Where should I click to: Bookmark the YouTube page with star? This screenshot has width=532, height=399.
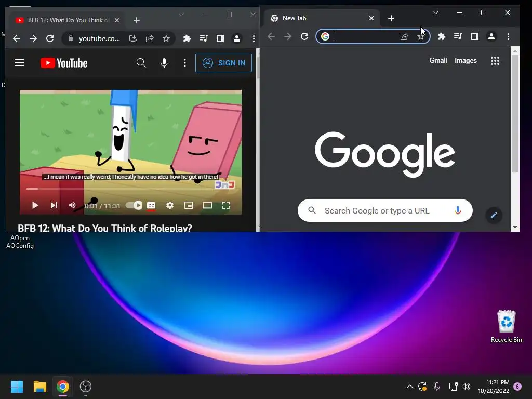[166, 38]
